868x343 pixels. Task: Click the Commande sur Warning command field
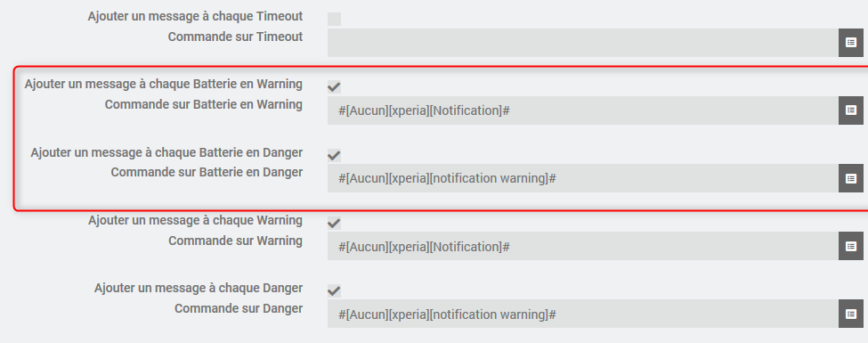(583, 246)
